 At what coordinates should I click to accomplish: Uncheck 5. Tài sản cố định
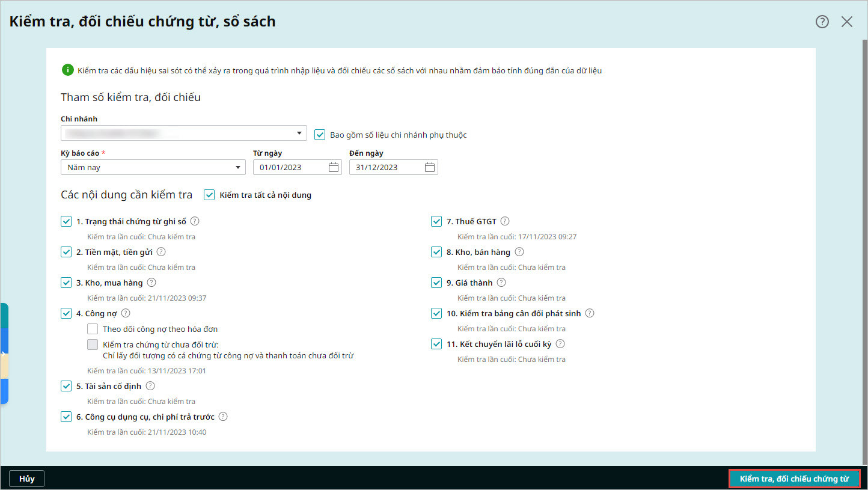[x=66, y=386]
